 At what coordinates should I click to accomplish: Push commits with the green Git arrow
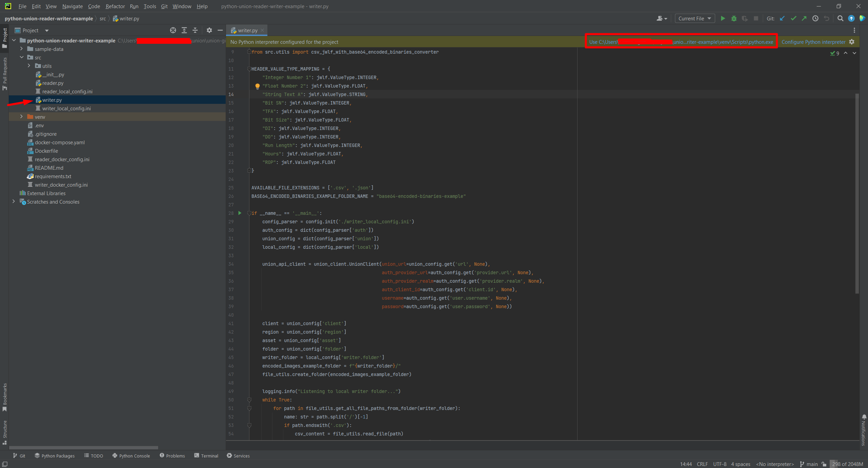804,18
